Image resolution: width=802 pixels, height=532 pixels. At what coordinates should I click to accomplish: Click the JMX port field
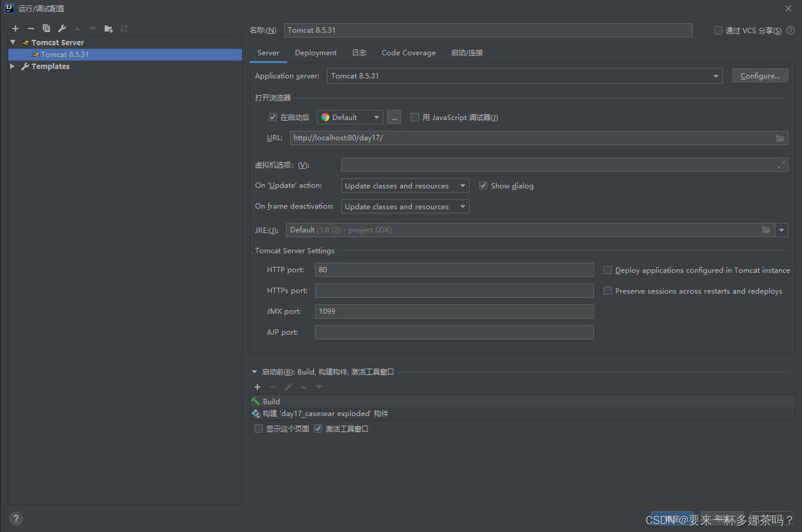(x=454, y=311)
